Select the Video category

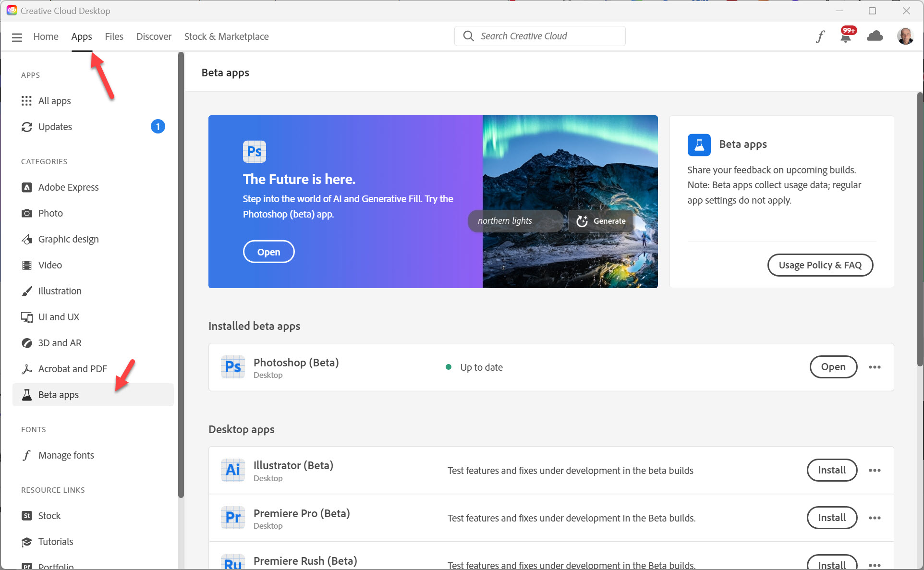(49, 265)
